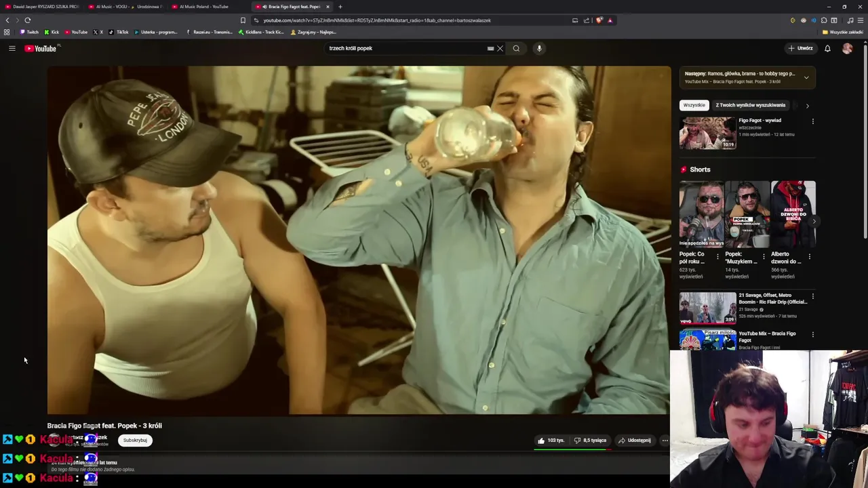Open the media control music note icon

tap(850, 20)
